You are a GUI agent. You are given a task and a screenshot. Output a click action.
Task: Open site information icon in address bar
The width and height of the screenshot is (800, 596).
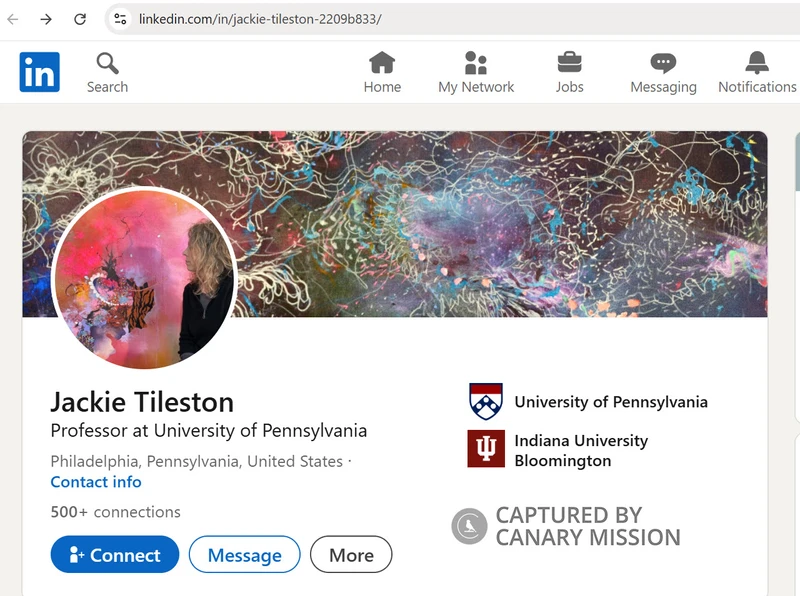[120, 19]
